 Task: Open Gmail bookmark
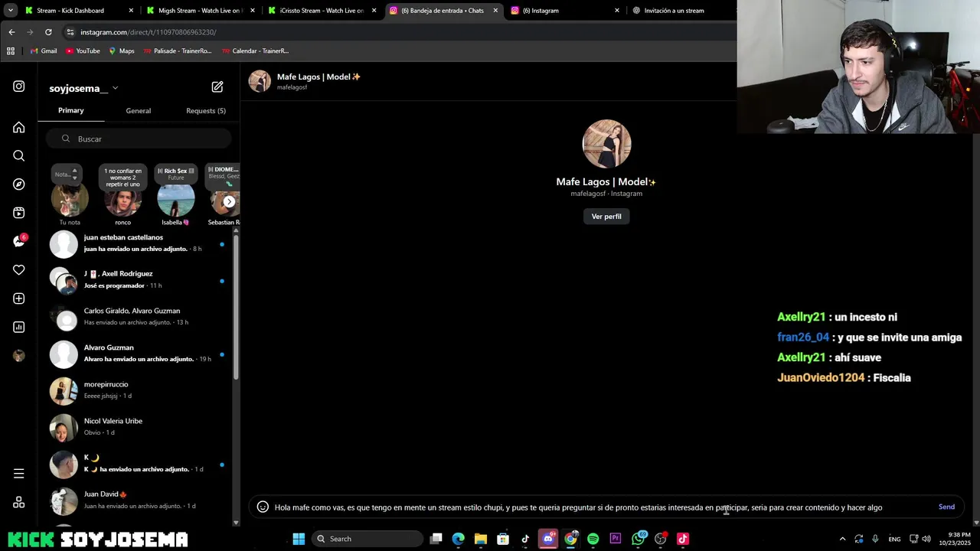44,51
